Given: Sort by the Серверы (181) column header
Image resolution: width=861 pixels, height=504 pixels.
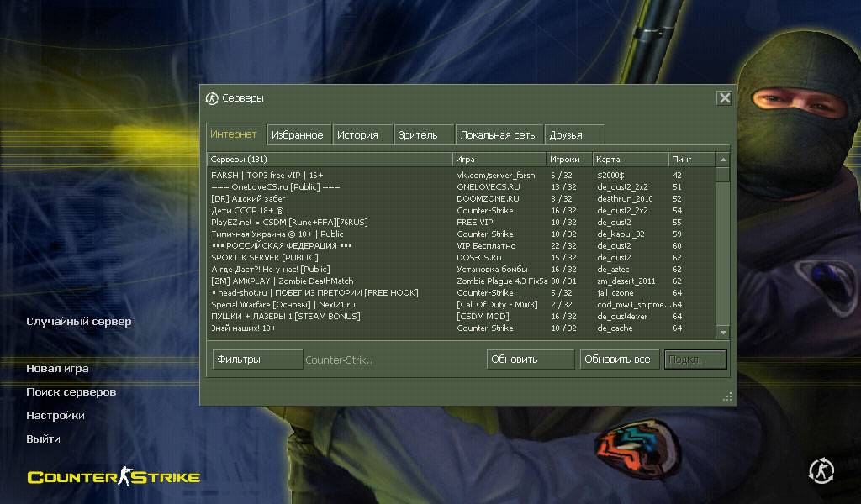Looking at the screenshot, I should (x=329, y=160).
